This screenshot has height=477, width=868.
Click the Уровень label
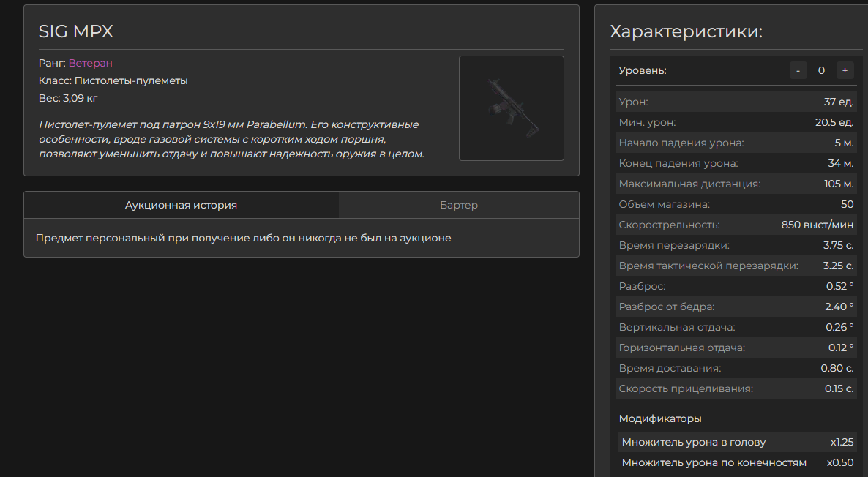pos(643,71)
